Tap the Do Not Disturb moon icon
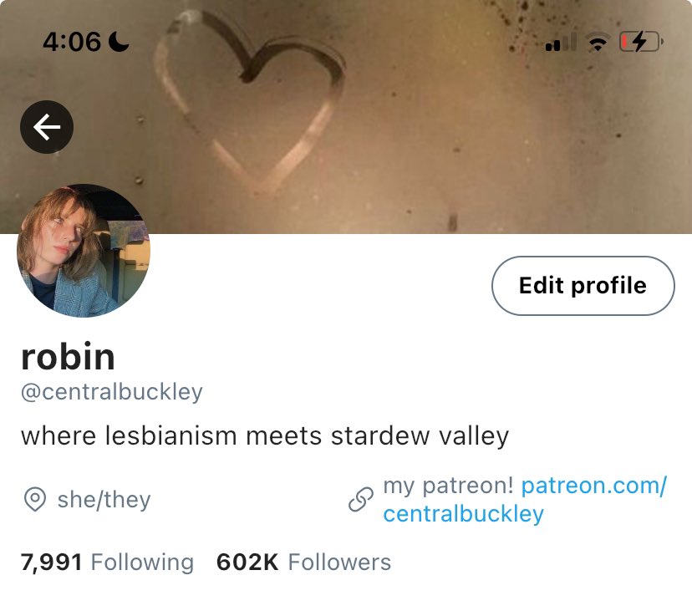This screenshot has height=616, width=692. pyautogui.click(x=119, y=42)
